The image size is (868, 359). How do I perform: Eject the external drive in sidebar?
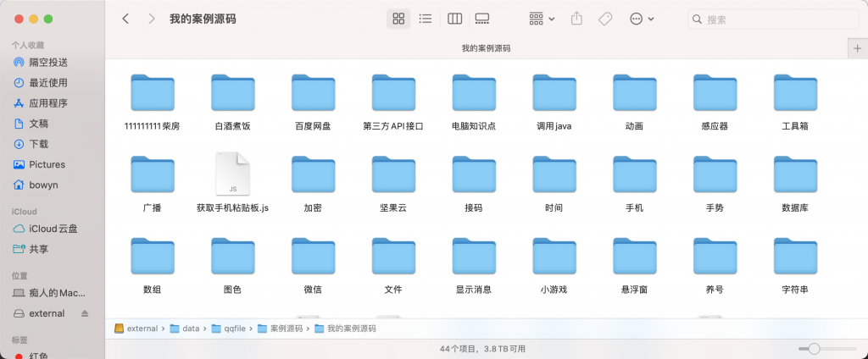coord(85,313)
